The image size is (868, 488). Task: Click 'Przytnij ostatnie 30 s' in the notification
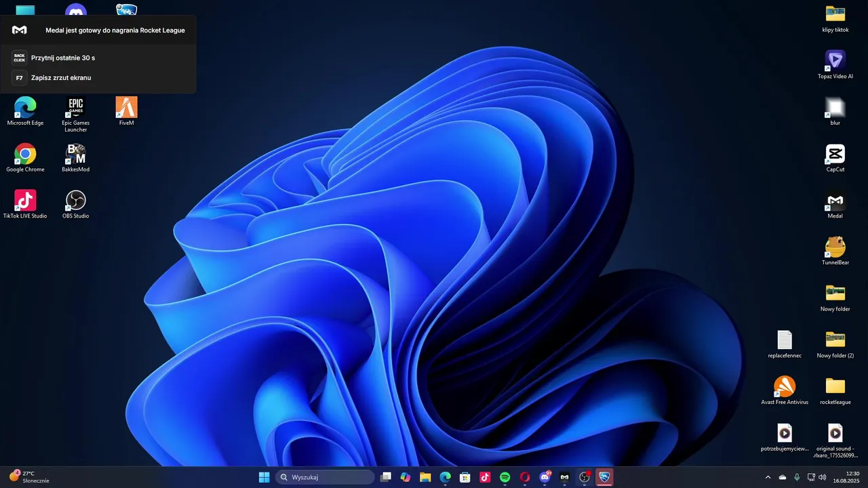63,58
